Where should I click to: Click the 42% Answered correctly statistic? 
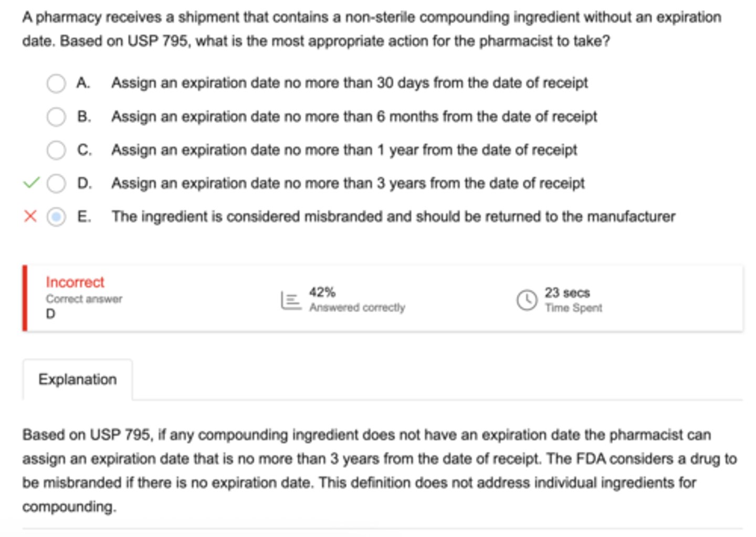pos(357,300)
